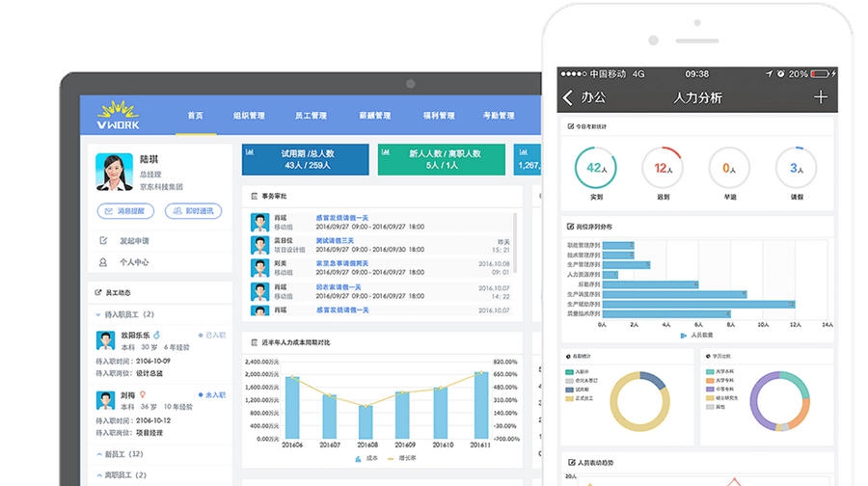Click the VWORK logo in the header
The height and width of the screenshot is (486, 868).
point(118,115)
